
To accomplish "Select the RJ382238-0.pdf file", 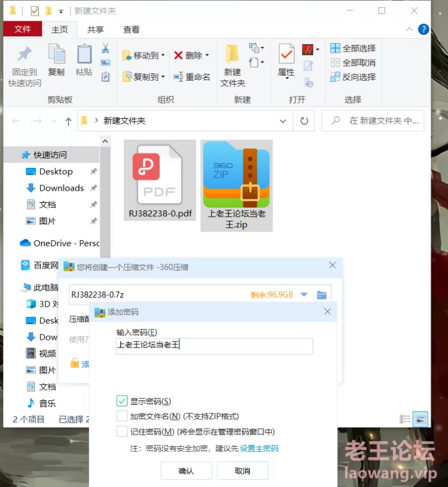I will tap(160, 180).
